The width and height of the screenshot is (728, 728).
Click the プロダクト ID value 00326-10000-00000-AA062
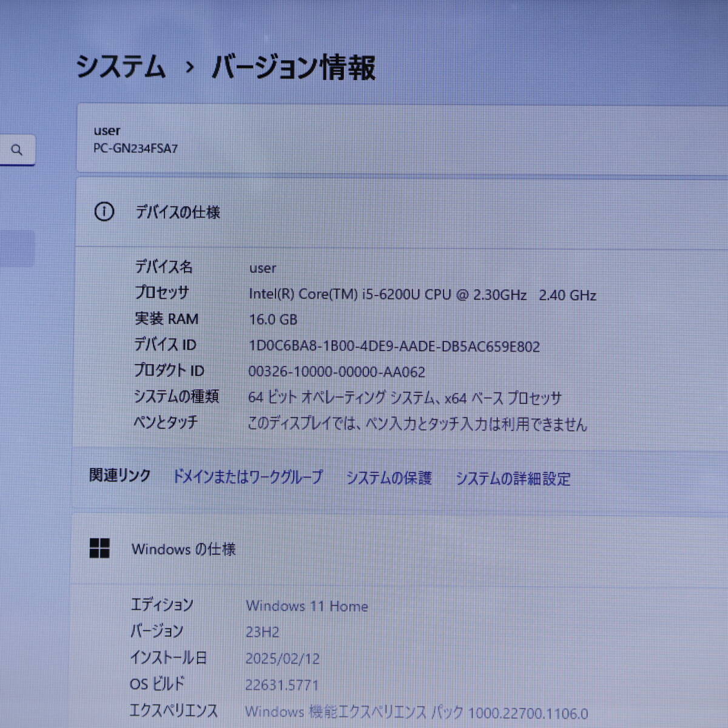pos(337,372)
